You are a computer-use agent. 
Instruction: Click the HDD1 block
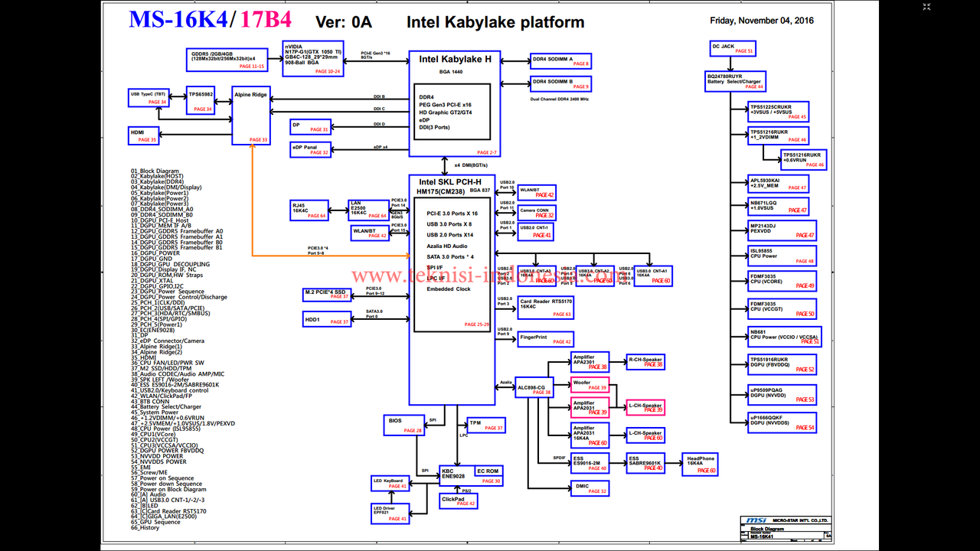(327, 318)
